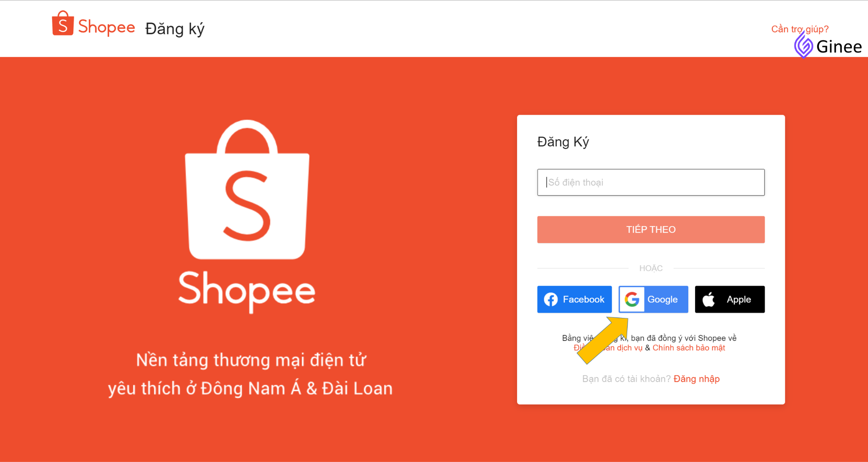The height and width of the screenshot is (462, 868).
Task: Open the Chính sách bảo mật link
Action: click(x=689, y=348)
